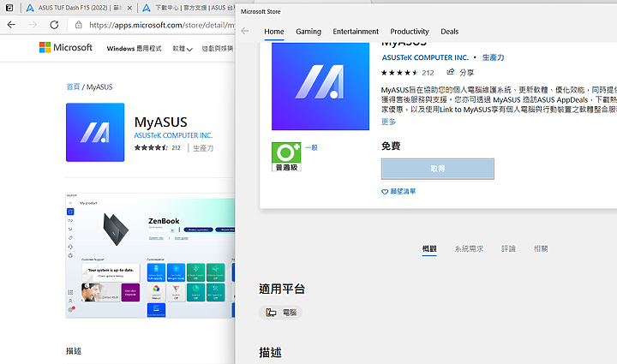Close the ASUS TUF Dash F15 browser tab
Viewport: 617px width, 364px height.
(x=129, y=8)
